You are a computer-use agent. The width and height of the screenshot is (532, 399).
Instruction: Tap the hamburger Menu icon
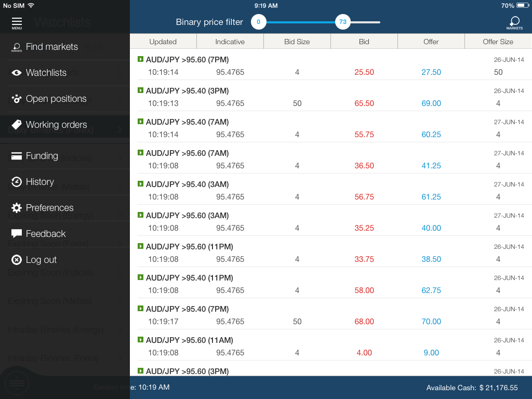(17, 22)
